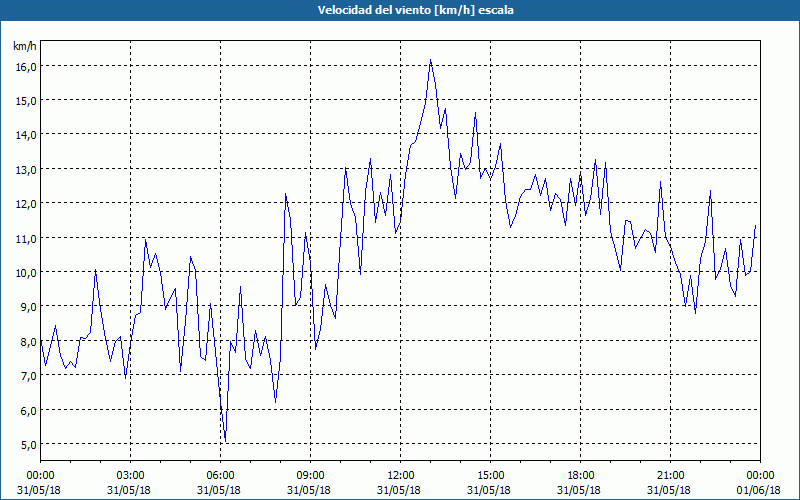
Task: Select the 14,0 y-axis value
Action: pos(25,135)
